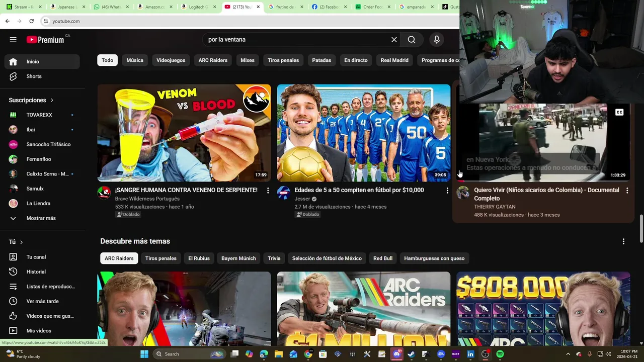Expand Mostrar más subscriptions
This screenshot has width=644, height=362.
[x=42, y=218]
